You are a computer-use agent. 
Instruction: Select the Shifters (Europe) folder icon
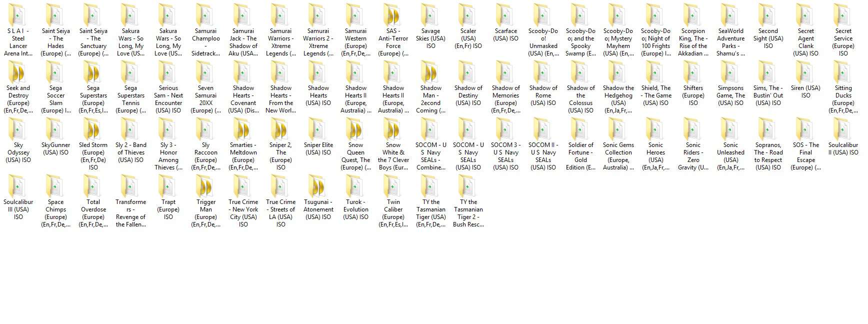pos(693,71)
